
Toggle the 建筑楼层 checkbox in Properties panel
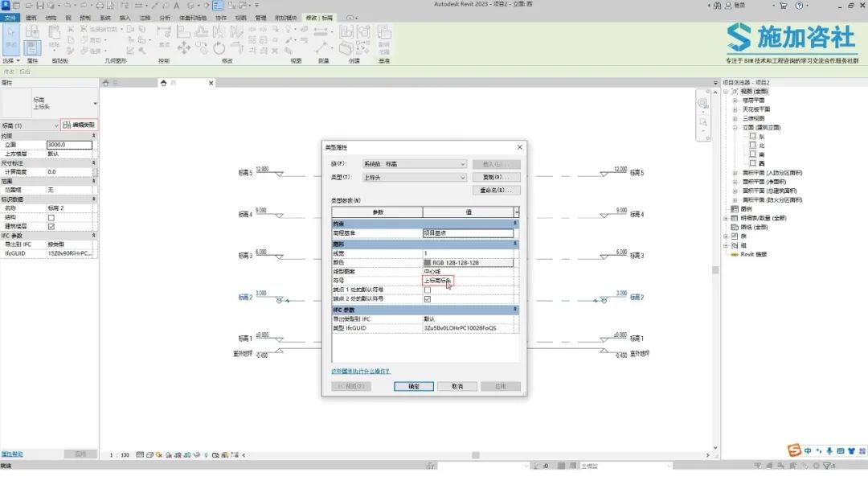coord(51,227)
